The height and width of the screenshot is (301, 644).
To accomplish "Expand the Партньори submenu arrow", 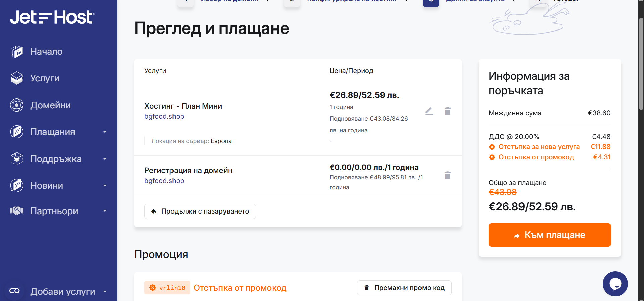I will click(105, 211).
